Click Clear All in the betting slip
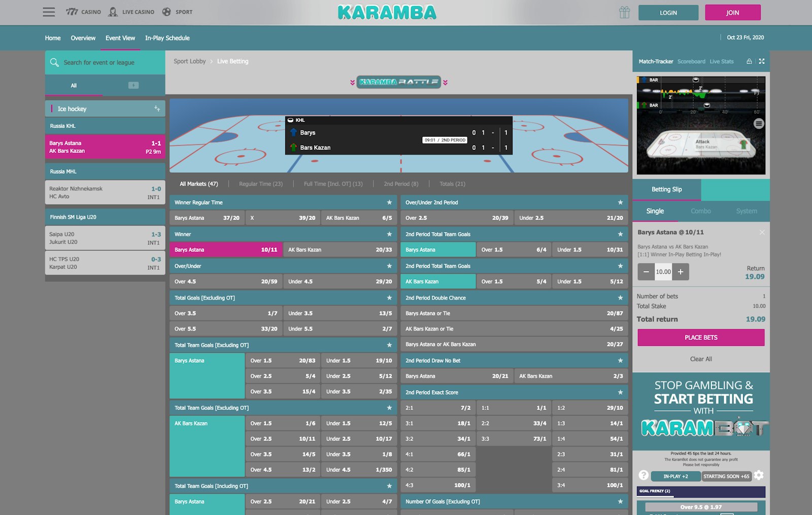Image resolution: width=812 pixels, height=515 pixels. click(x=701, y=359)
